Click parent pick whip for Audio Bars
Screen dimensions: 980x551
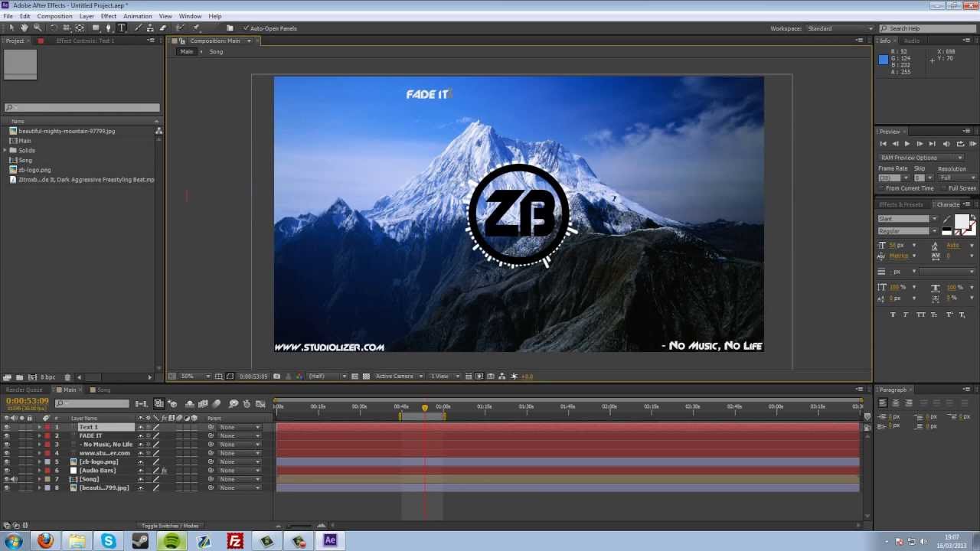click(211, 471)
